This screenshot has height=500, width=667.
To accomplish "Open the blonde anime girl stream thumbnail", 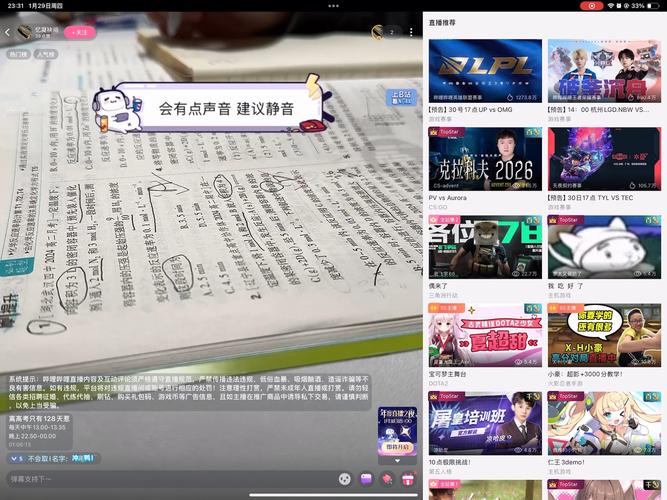I will (x=604, y=423).
